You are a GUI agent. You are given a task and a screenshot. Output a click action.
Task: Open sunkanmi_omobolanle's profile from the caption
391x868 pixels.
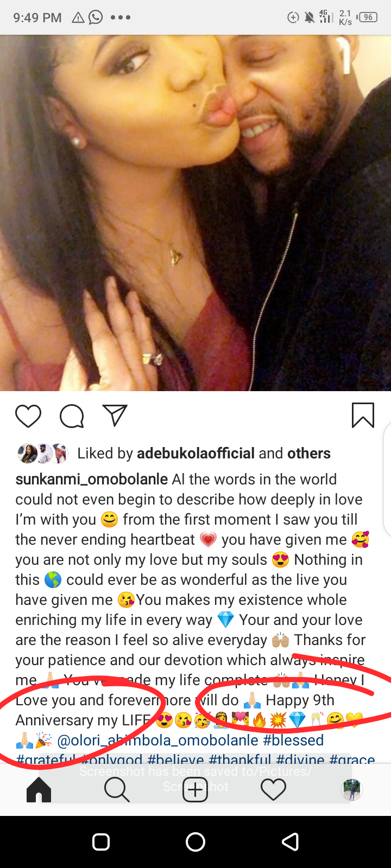[92, 480]
